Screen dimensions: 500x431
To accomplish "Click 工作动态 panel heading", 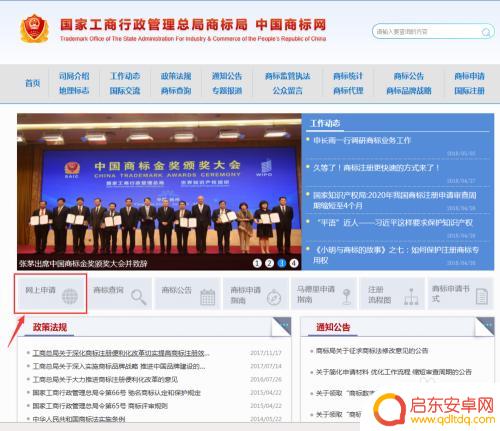I will click(325, 123).
